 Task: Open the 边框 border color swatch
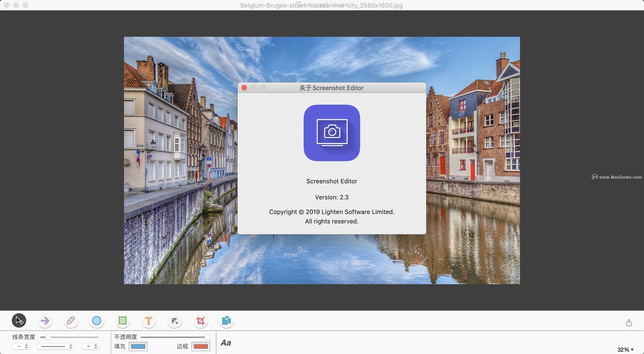pos(201,346)
